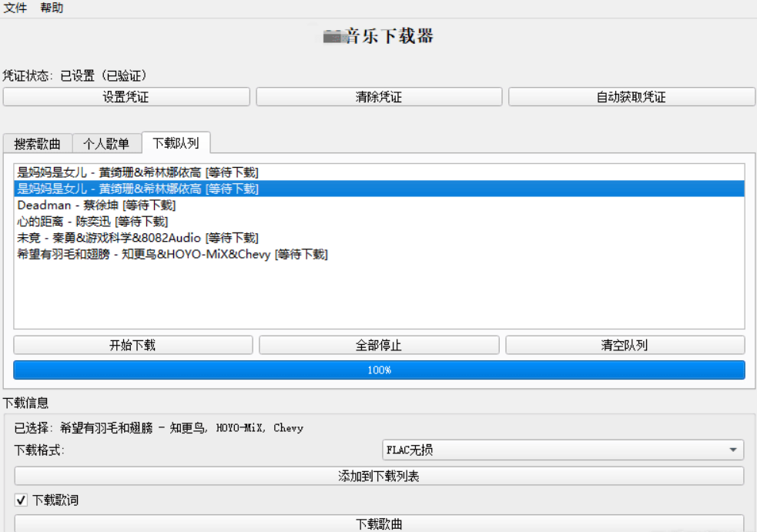Switch to the 搜索歌曲 tab

(37, 144)
